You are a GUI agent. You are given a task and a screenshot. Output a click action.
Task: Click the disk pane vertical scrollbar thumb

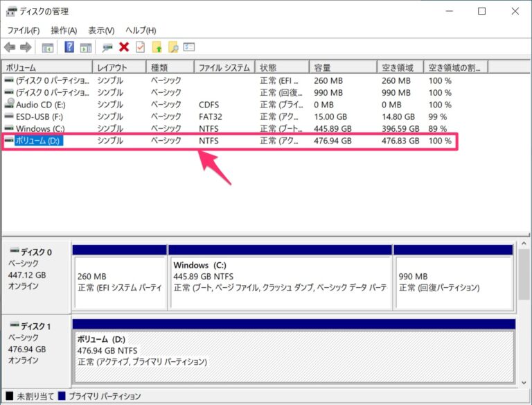point(524,274)
